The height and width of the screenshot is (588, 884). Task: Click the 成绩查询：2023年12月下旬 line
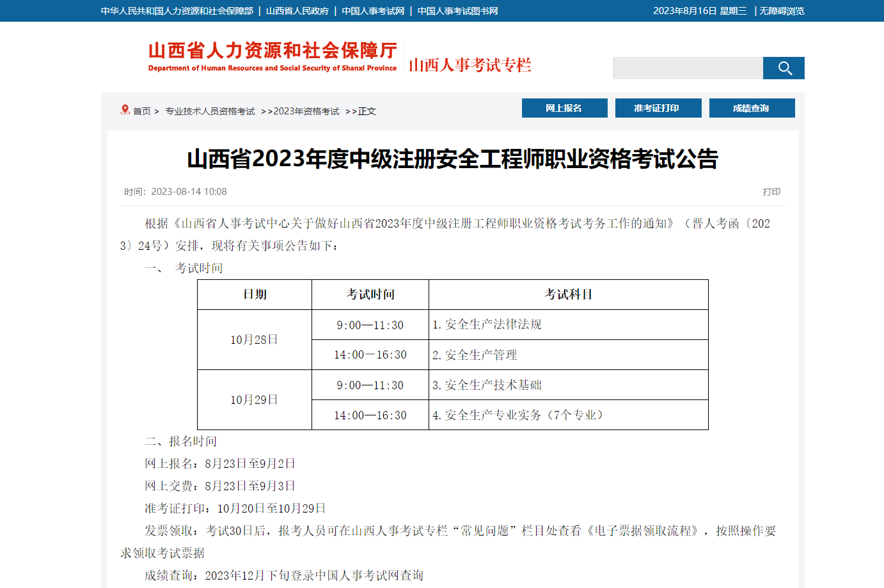[x=284, y=575]
